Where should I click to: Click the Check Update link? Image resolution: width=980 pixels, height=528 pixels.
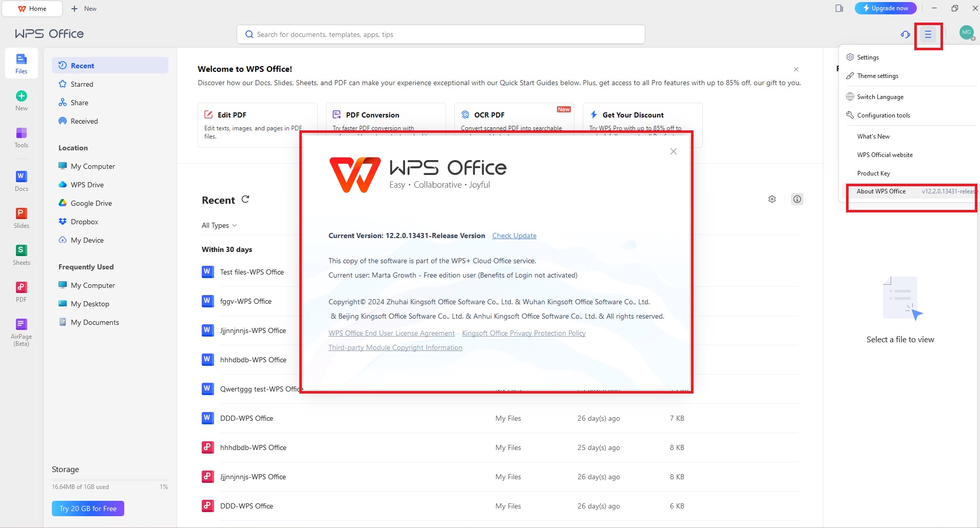point(514,236)
